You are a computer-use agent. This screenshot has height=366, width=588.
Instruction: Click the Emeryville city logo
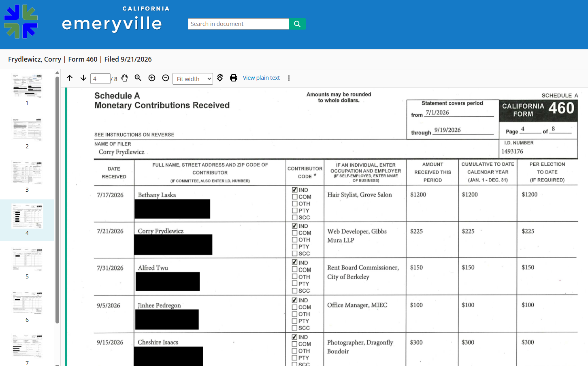tap(21, 22)
